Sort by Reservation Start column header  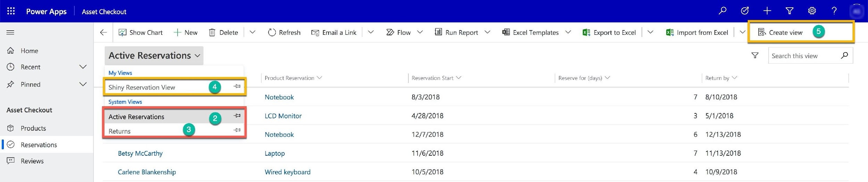click(x=433, y=78)
